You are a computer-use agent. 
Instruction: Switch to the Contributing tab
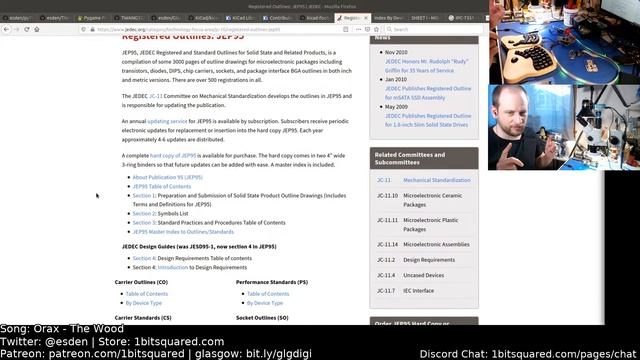(278, 18)
